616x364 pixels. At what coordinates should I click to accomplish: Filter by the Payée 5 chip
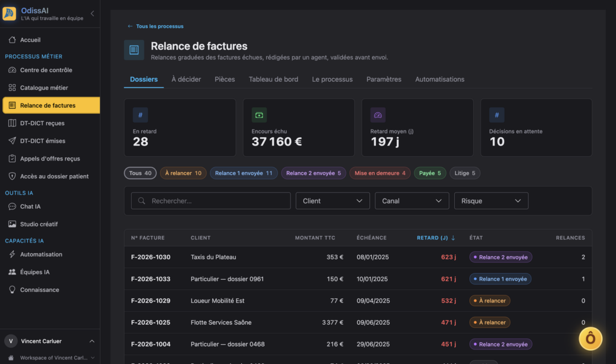(430, 173)
